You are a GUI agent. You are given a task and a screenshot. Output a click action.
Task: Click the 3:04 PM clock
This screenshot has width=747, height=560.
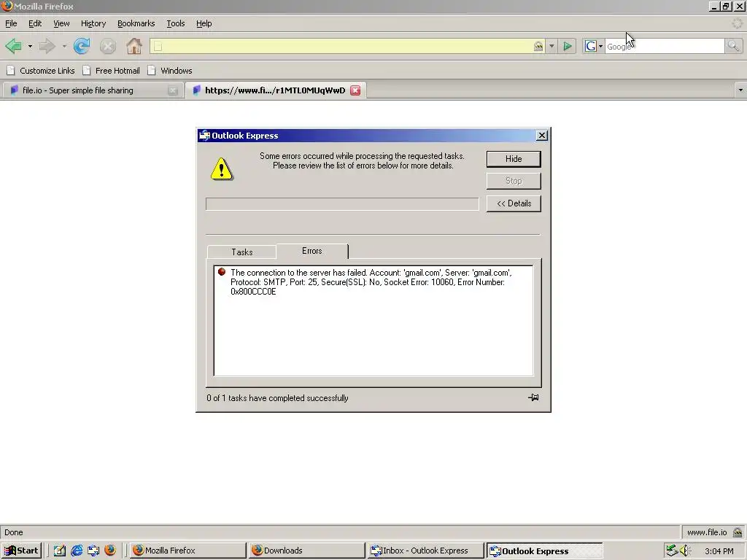coord(719,551)
